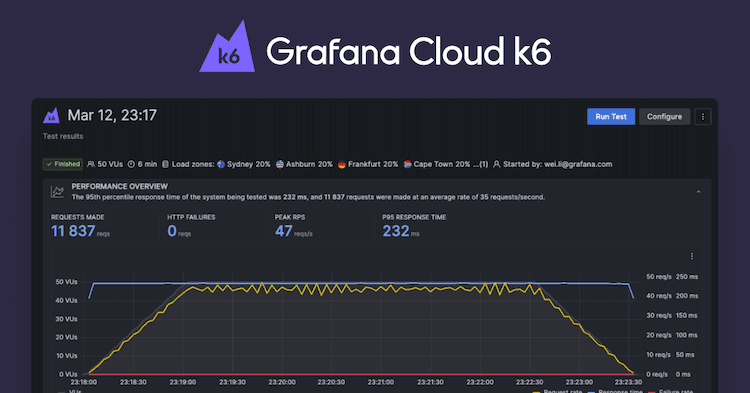Click the 6 min duration text
The width and height of the screenshot is (750, 393).
tap(147, 164)
